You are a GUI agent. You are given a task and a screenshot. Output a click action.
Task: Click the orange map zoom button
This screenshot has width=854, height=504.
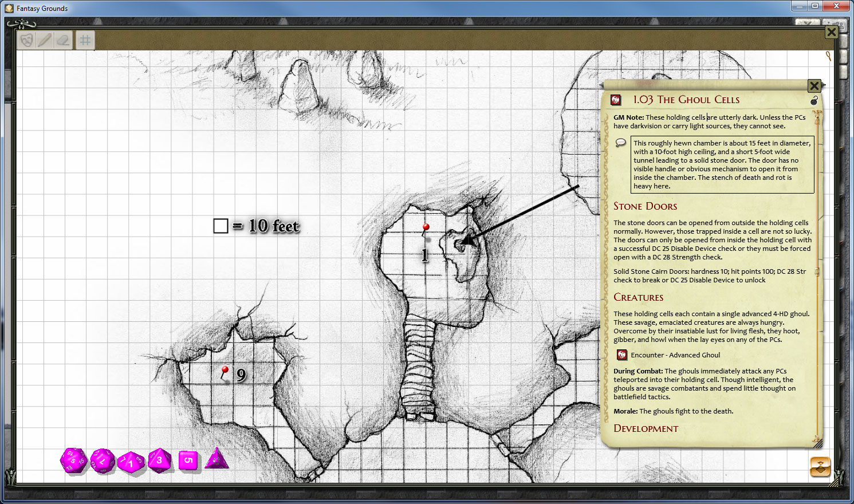[820, 467]
